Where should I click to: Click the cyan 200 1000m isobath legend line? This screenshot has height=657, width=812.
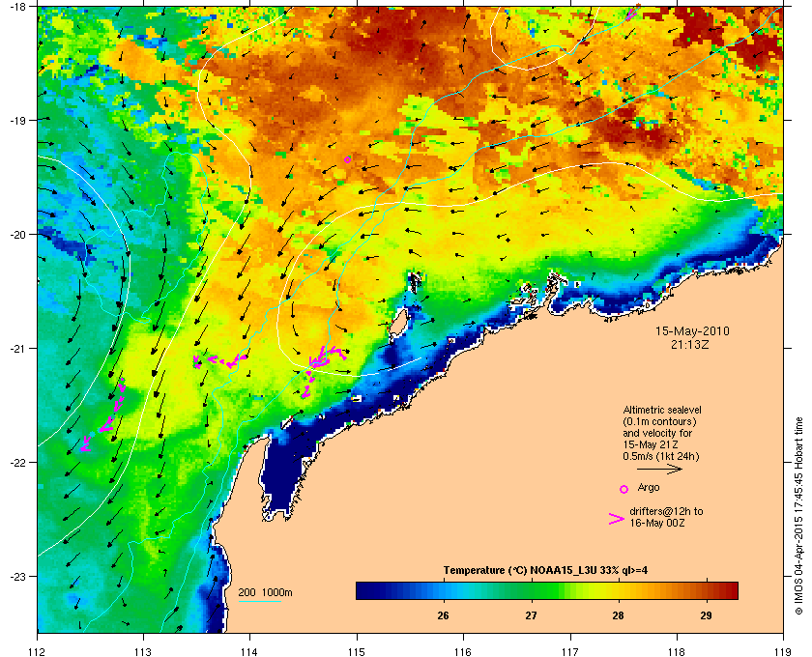coord(259,601)
